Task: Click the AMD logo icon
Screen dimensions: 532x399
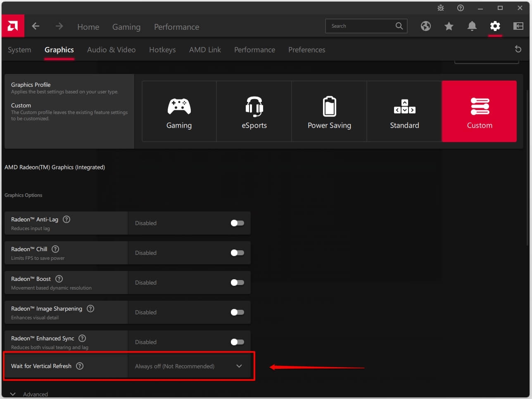Action: pos(13,26)
